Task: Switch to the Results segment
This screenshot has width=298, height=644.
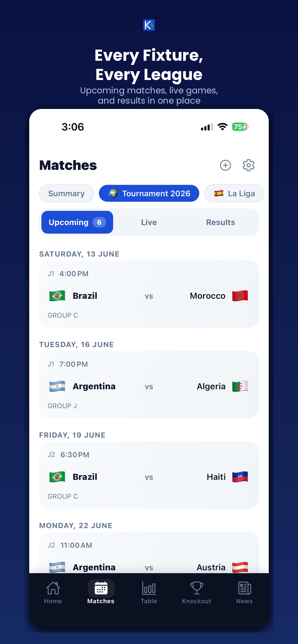Action: tap(220, 222)
